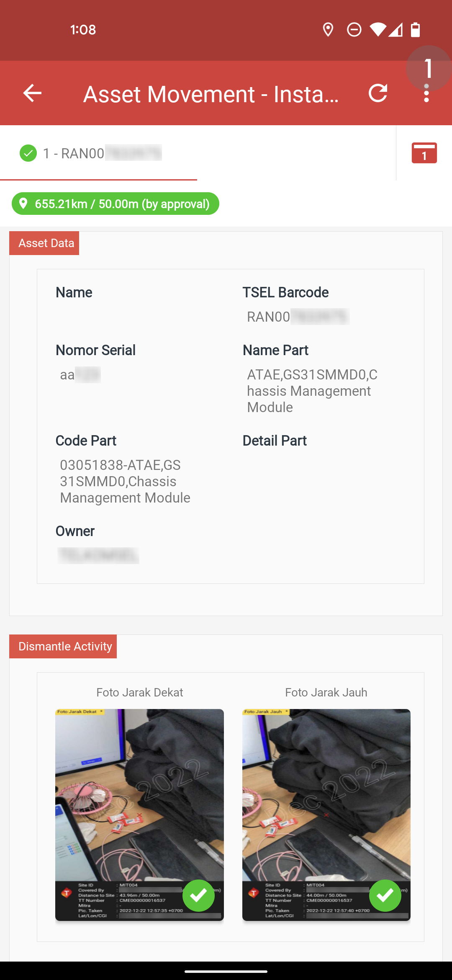The height and width of the screenshot is (980, 452).
Task: Tap the 655.21km distance approval badge
Action: 115,204
